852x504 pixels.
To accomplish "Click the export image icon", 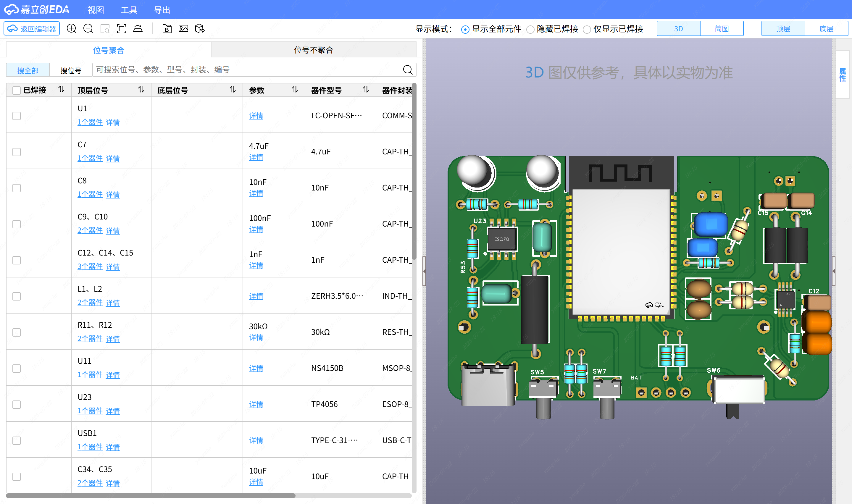I will tap(183, 28).
